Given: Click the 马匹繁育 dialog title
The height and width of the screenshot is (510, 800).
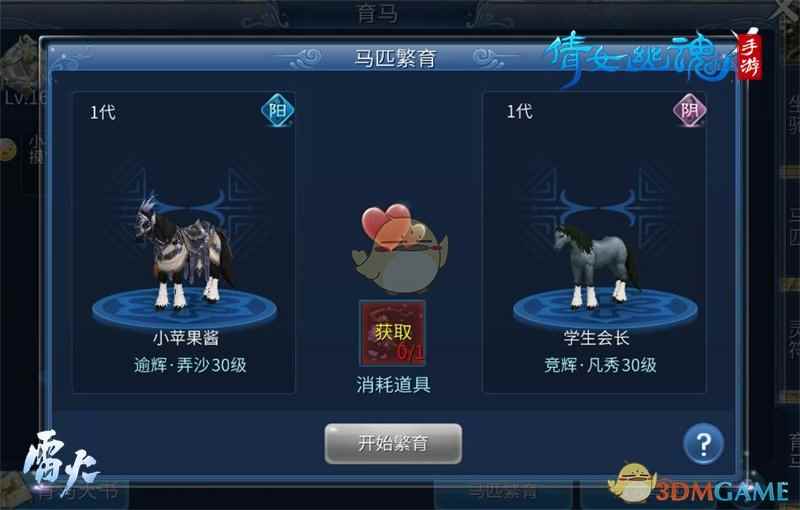Looking at the screenshot, I should point(395,58).
